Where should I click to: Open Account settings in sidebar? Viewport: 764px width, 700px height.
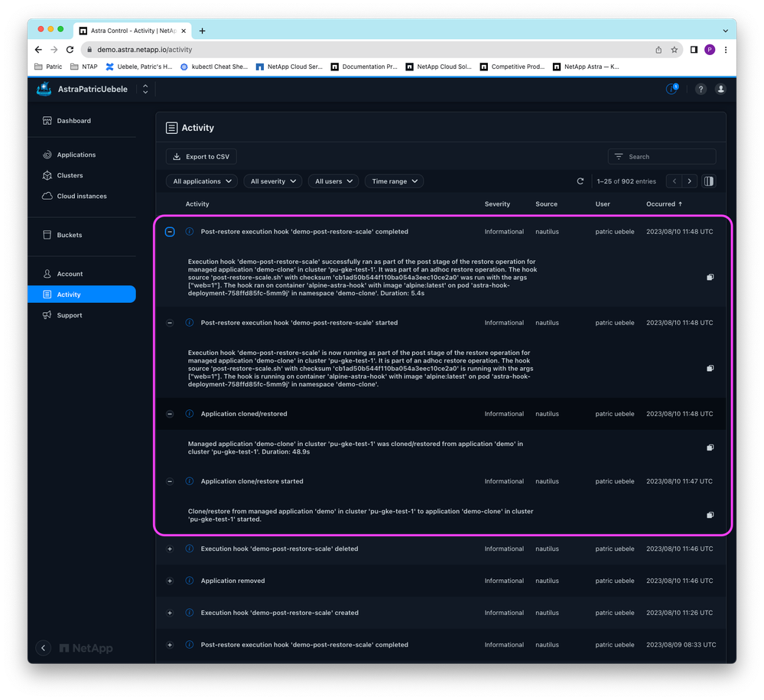tap(63, 274)
